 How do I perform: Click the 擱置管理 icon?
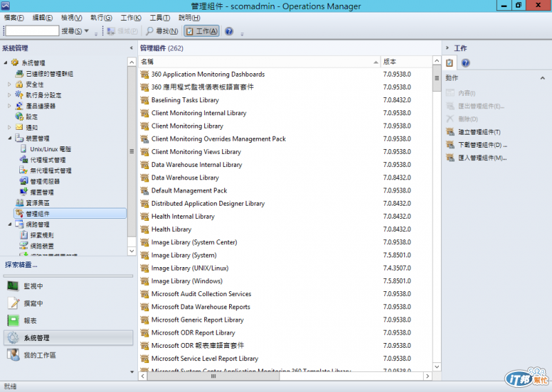[x=23, y=192]
